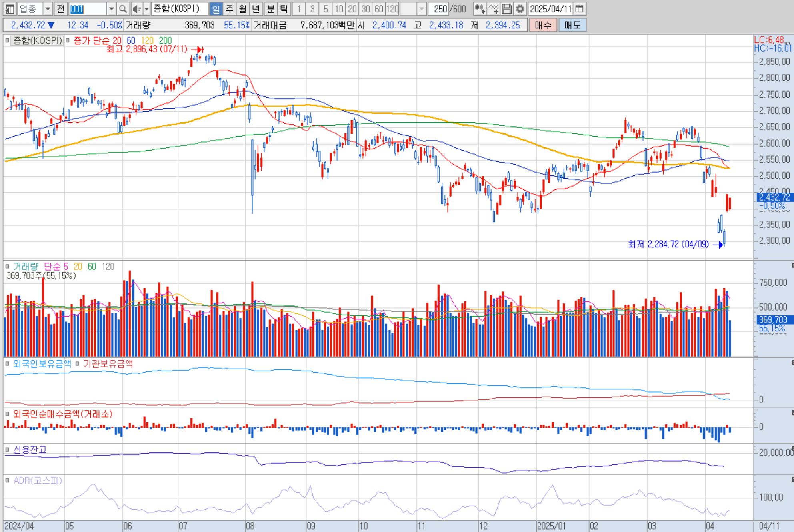Click the search magnifier icon

[x=123, y=9]
